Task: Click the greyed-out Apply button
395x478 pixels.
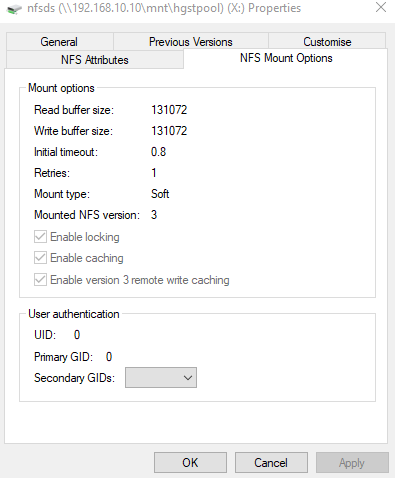Action: [x=352, y=463]
